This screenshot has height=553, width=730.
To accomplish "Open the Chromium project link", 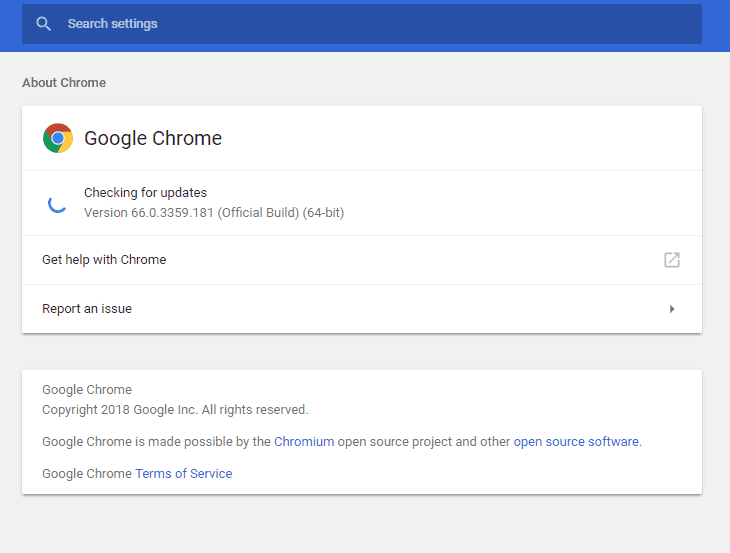I will point(304,442).
